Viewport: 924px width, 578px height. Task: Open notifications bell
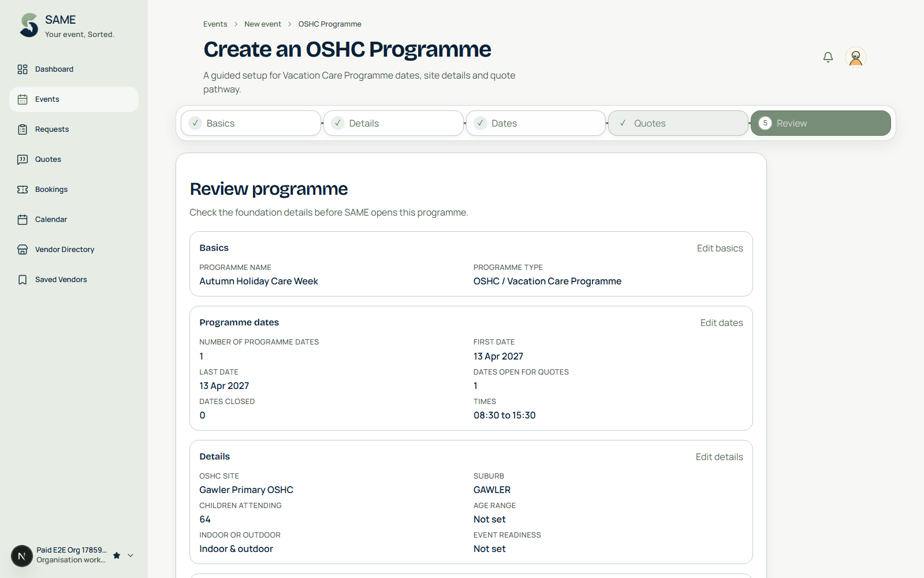click(828, 57)
